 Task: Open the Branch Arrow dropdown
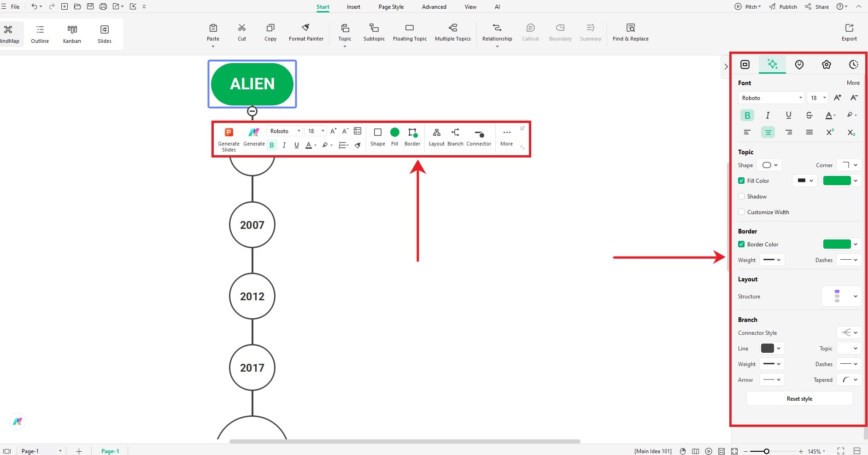pos(772,379)
